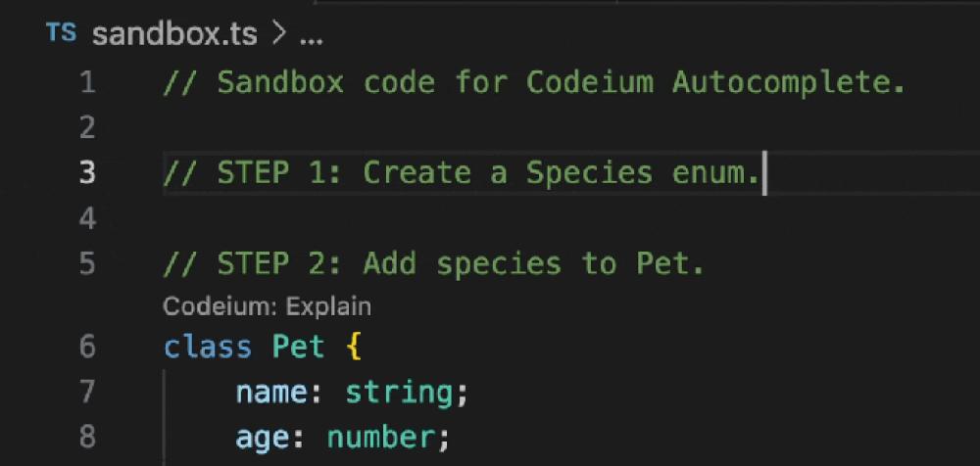This screenshot has width=980, height=466.
Task: Place cursor on the 'class' keyword
Action: tap(199, 348)
